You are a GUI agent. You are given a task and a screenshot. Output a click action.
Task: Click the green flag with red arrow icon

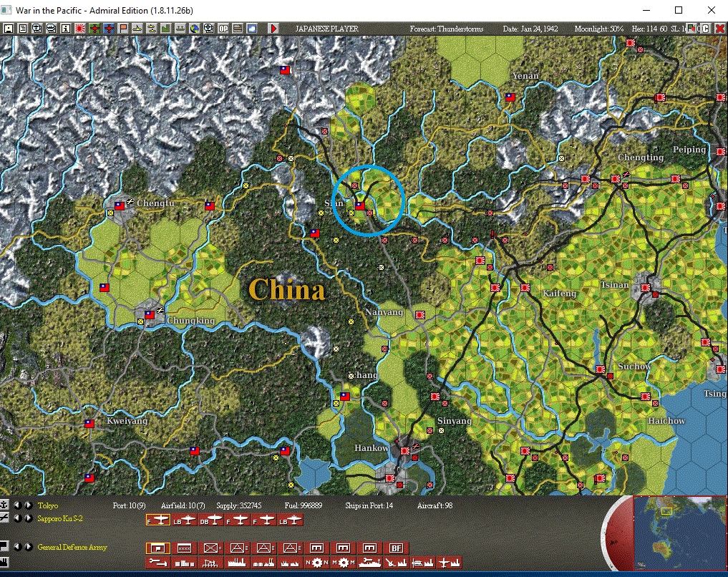coord(691,29)
